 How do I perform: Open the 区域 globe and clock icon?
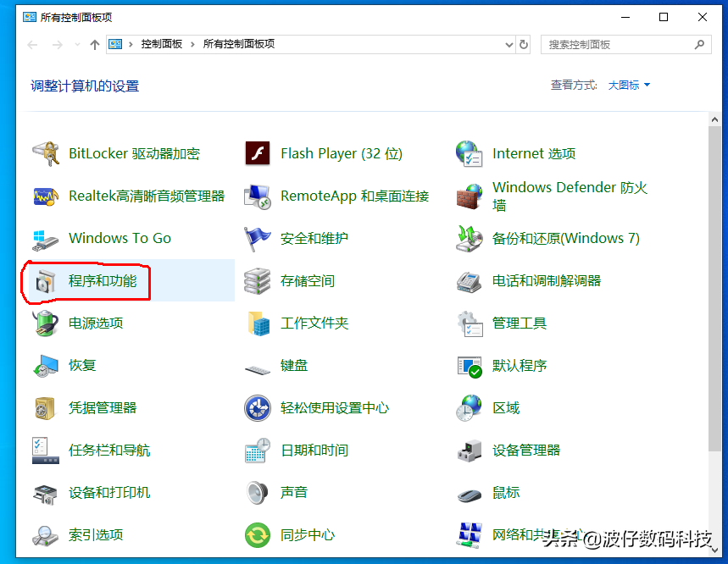coord(470,408)
